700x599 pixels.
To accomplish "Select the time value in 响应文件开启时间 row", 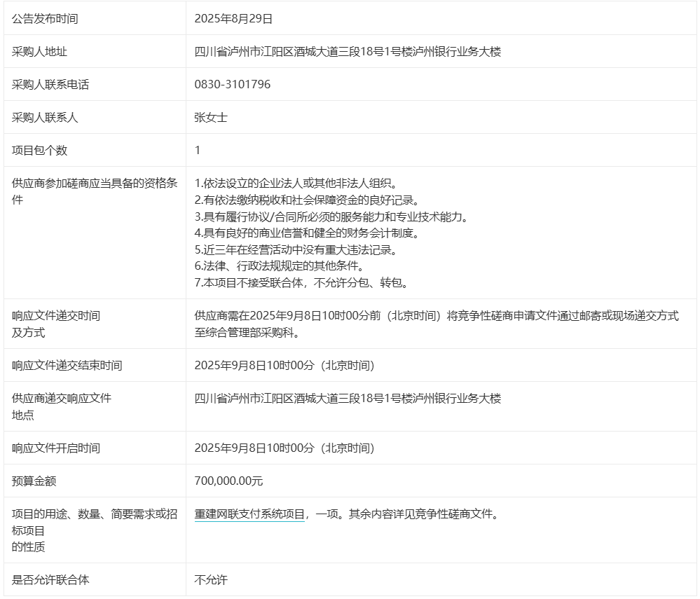I will click(284, 448).
